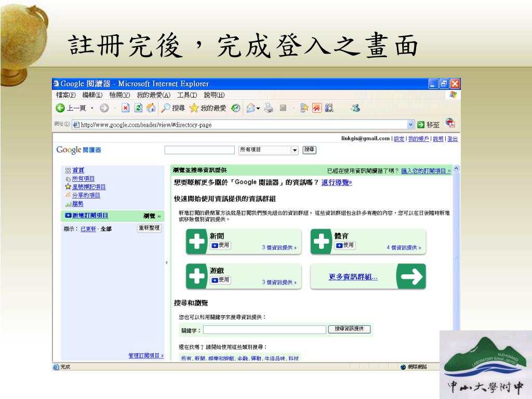532x399 pixels.
Task: Click the 新增訂閱項目 link
Action: click(90, 216)
